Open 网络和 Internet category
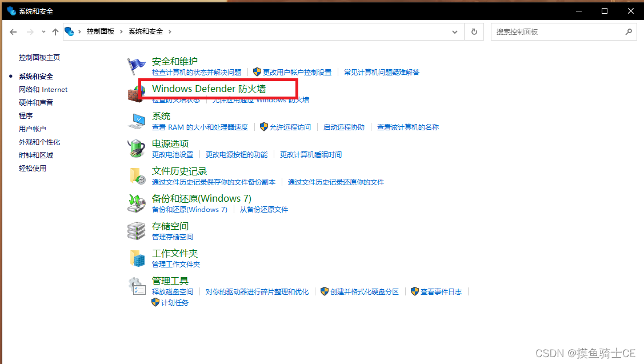644x364 pixels. pyautogui.click(x=43, y=90)
